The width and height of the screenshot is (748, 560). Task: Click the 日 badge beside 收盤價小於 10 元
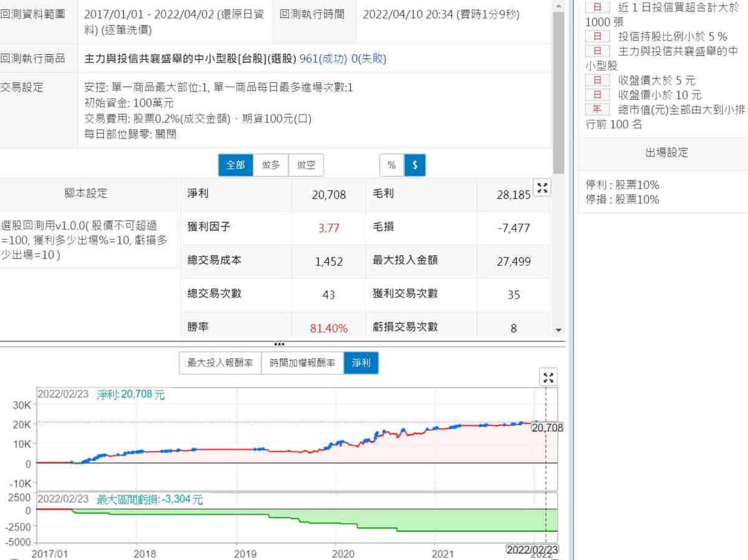pos(597,95)
